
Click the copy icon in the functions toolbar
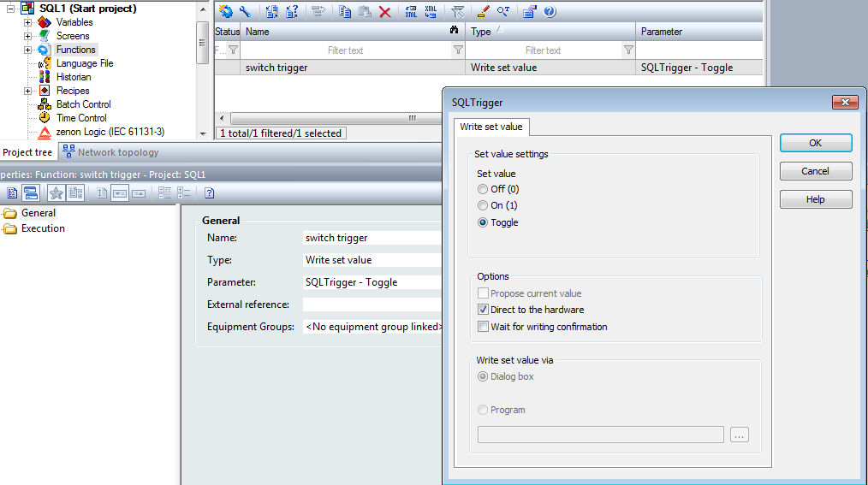(345, 12)
